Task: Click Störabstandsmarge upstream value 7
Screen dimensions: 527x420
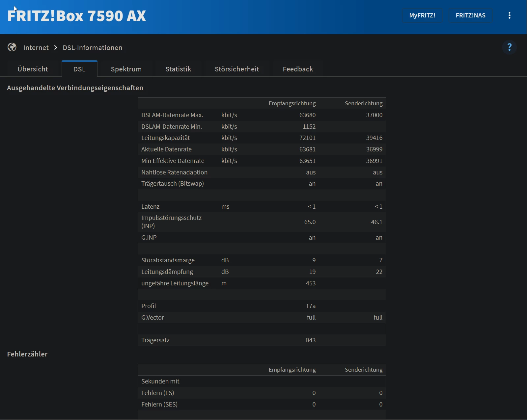Action: (381, 260)
